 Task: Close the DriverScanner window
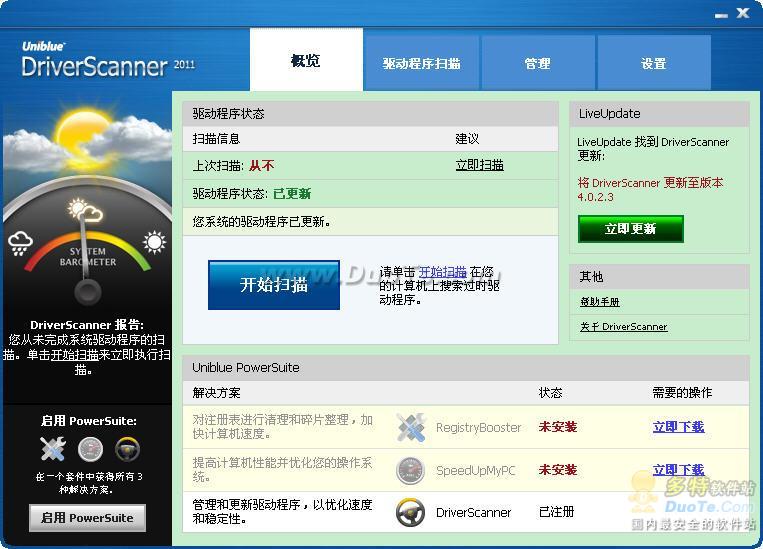(743, 13)
